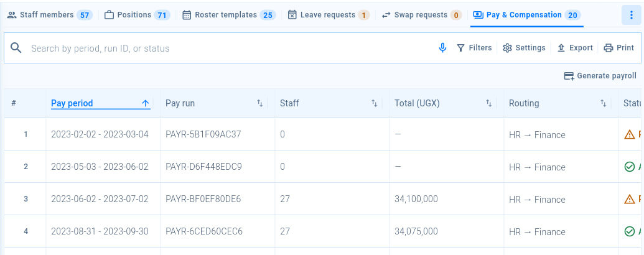Viewport: 644px width, 255px height.
Task: Click the Generate payroll card-plus icon
Action: point(569,76)
